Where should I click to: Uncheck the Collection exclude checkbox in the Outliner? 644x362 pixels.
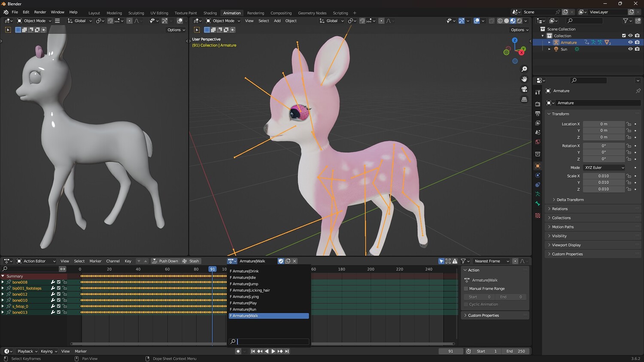(624, 36)
